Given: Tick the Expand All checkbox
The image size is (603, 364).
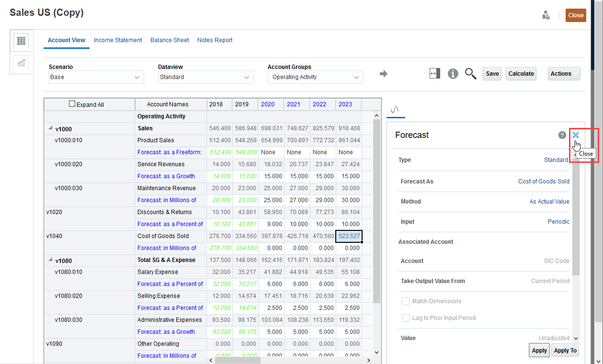Looking at the screenshot, I should point(72,104).
